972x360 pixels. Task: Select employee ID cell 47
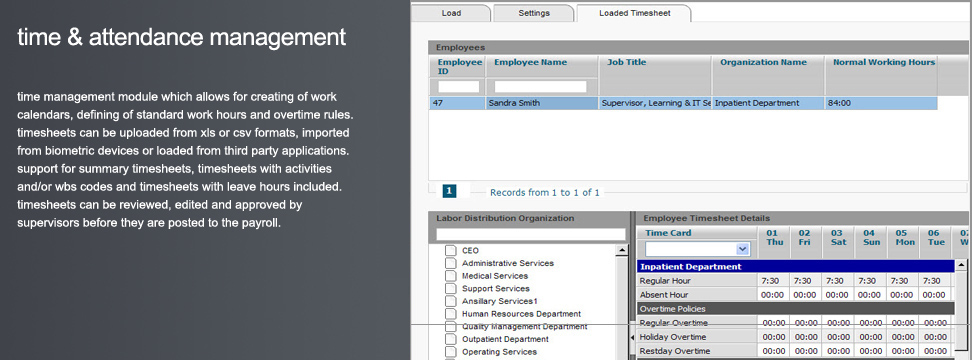[x=457, y=103]
